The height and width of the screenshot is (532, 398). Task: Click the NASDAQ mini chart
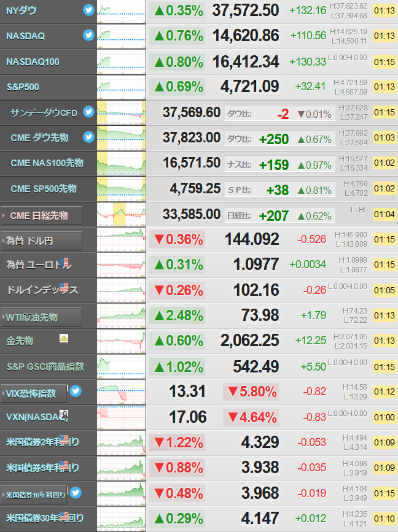point(121,37)
